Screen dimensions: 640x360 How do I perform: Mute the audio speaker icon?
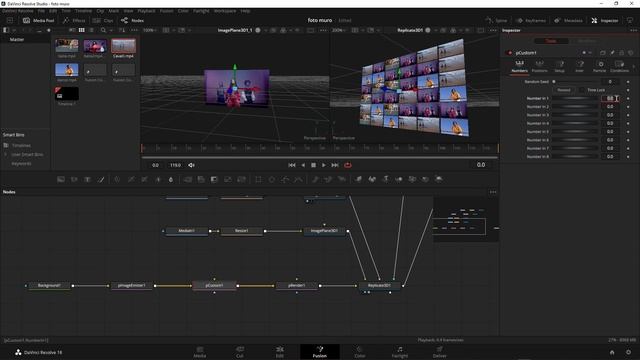click(x=191, y=165)
